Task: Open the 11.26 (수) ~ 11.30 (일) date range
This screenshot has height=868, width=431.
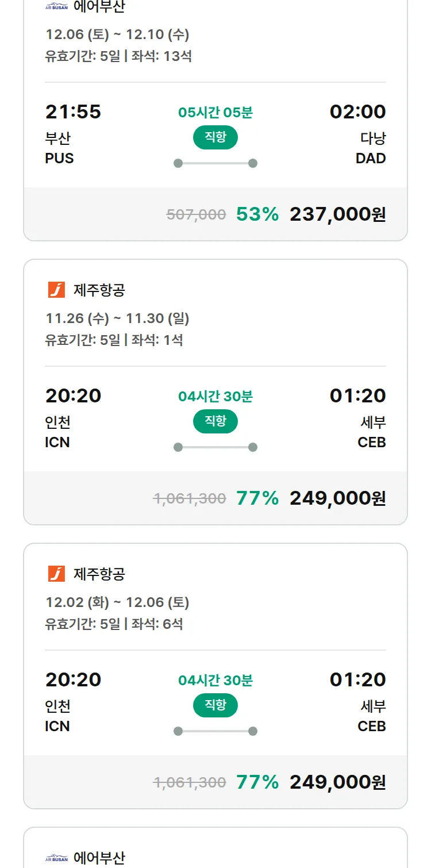Action: click(x=117, y=318)
